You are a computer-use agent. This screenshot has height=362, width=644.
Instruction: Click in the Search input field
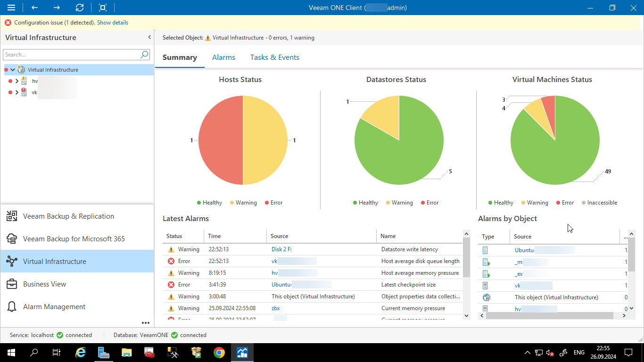(x=72, y=55)
